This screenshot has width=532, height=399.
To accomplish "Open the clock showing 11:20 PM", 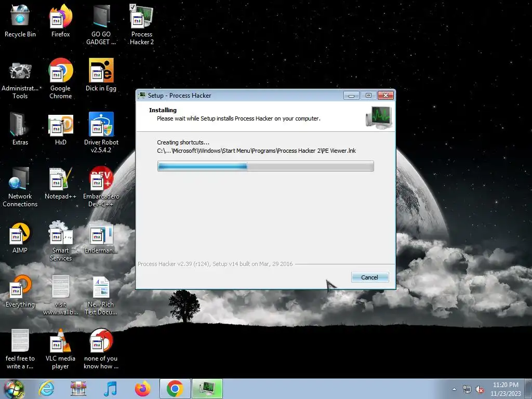I will pos(506,389).
